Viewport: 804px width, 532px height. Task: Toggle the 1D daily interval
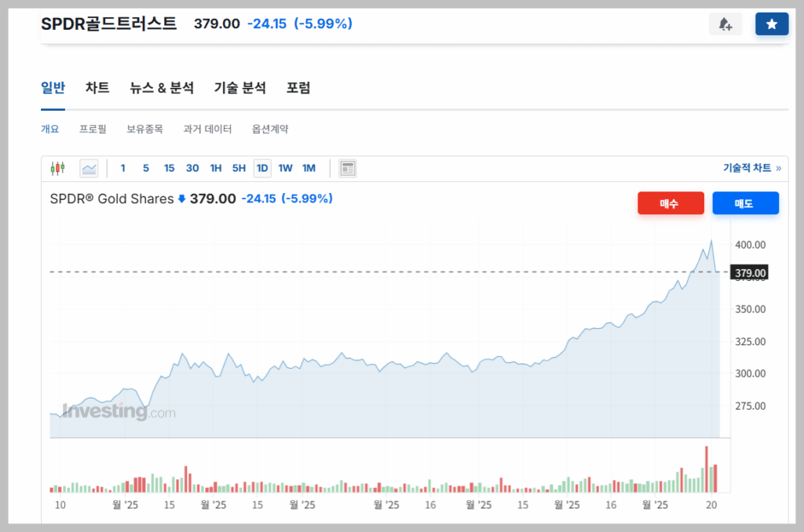(262, 168)
